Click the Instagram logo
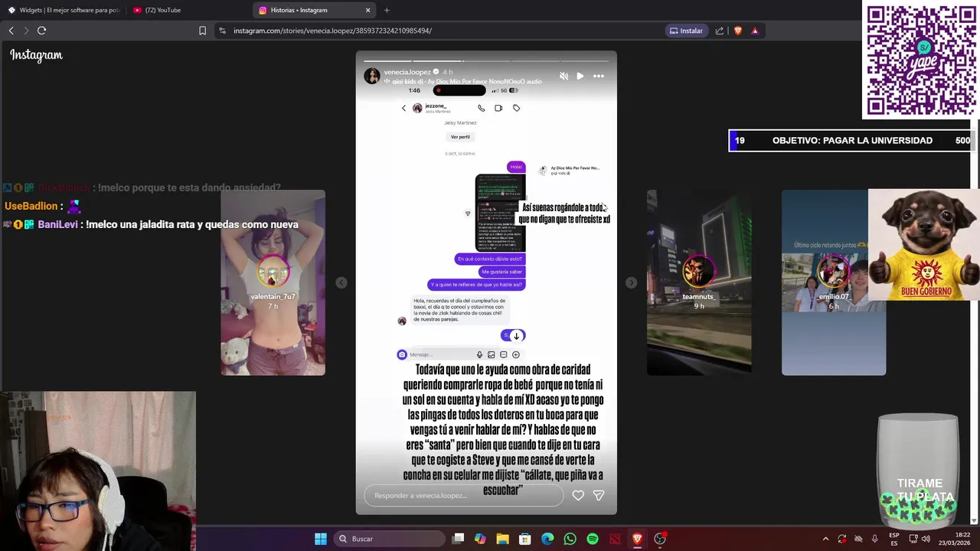 36,55
